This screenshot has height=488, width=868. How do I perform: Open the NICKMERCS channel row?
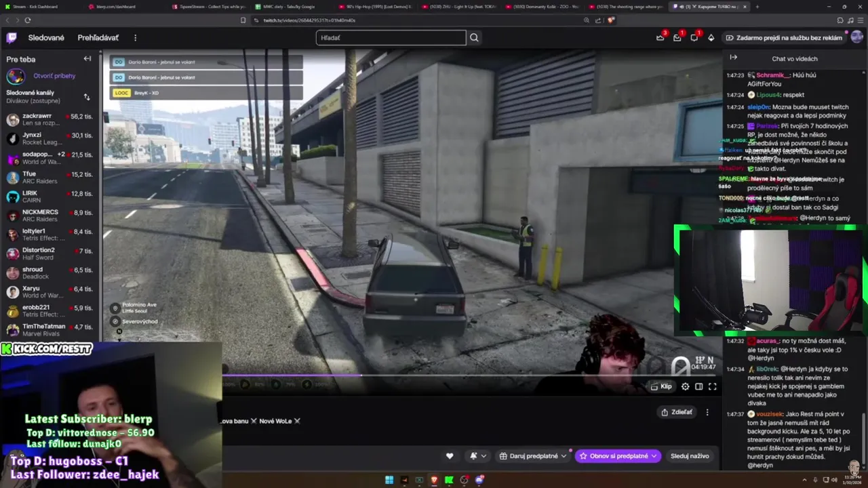(52, 216)
